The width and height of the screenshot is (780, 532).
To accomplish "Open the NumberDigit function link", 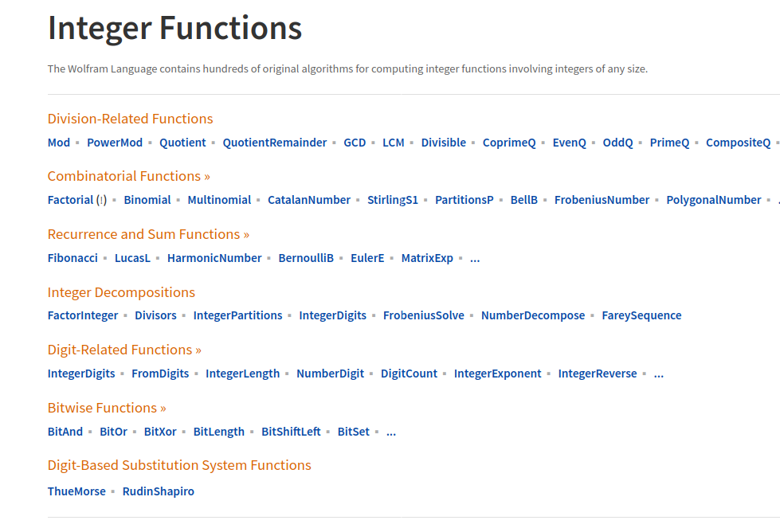I will tap(330, 374).
